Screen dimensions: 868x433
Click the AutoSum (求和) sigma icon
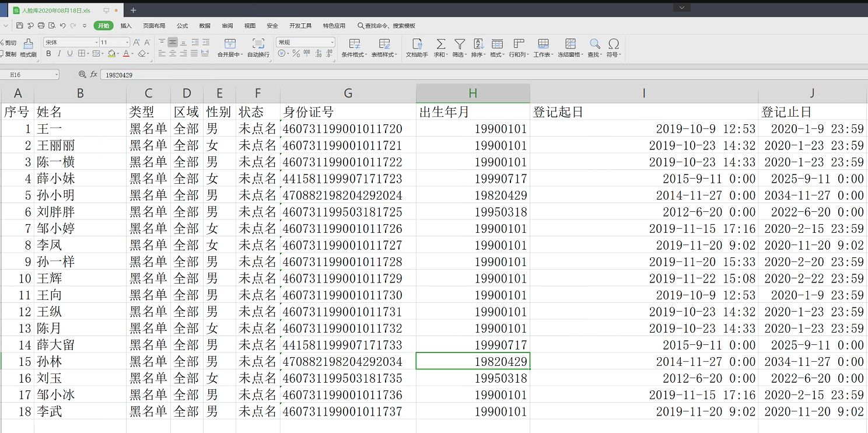440,44
